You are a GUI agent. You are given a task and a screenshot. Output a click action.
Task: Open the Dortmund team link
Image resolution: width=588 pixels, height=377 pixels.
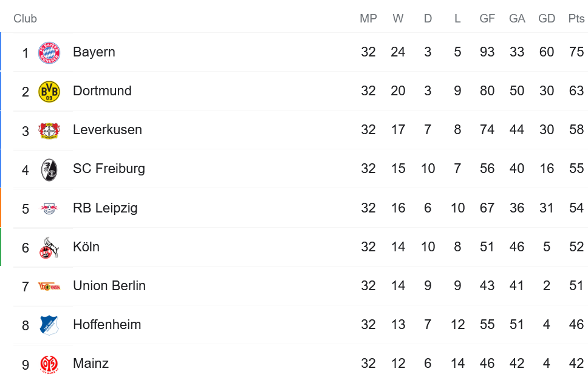[x=102, y=91]
